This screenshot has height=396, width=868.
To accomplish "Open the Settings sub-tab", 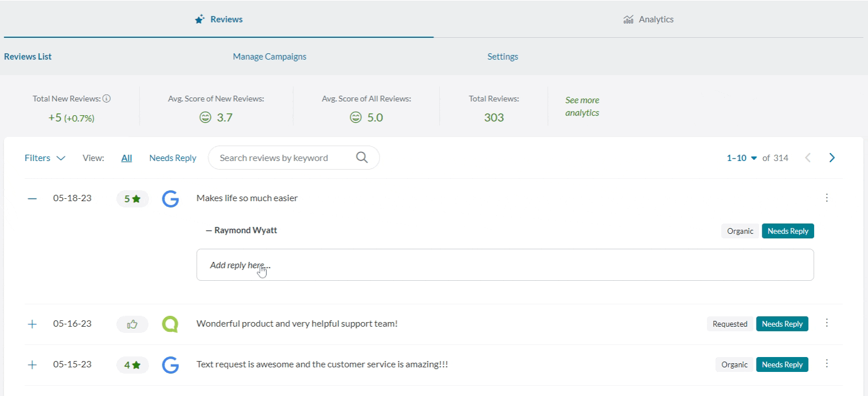I will point(503,57).
